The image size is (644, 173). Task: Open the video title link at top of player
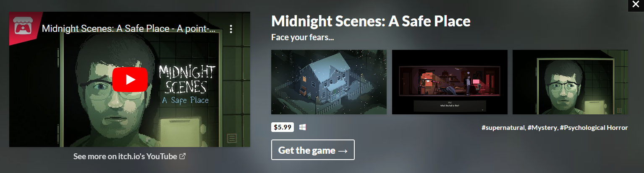(128, 29)
